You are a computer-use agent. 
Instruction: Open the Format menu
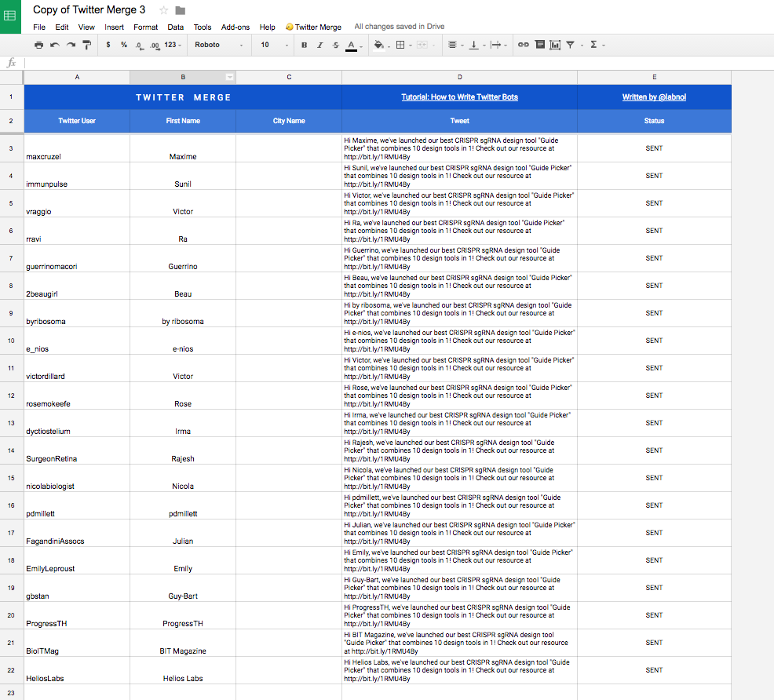(x=146, y=27)
